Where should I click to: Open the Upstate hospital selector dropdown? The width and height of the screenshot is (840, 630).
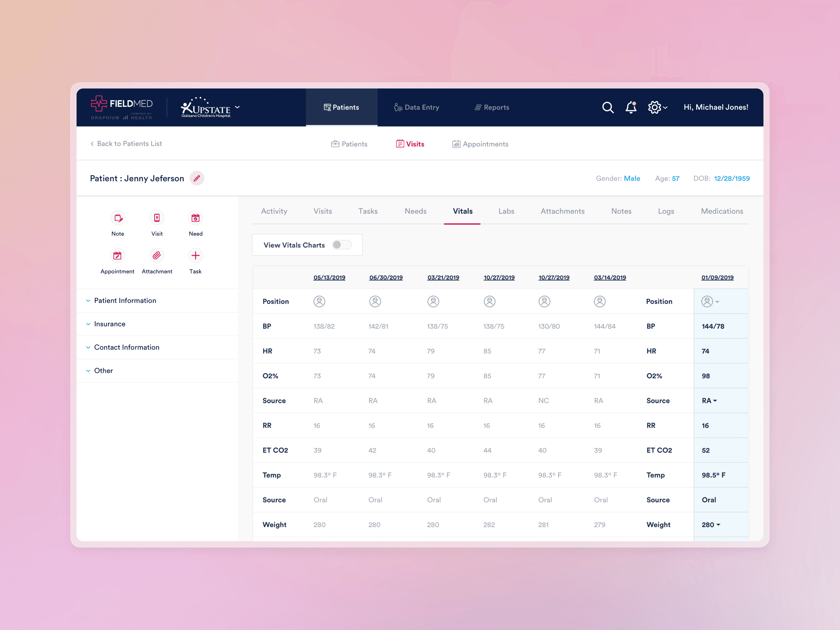point(237,107)
